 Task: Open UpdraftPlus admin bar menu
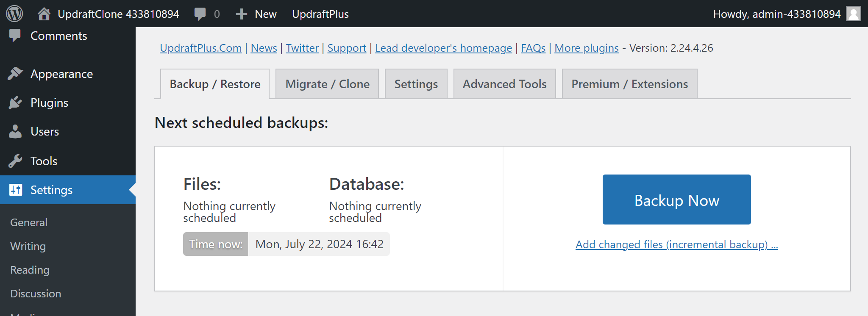click(x=320, y=14)
